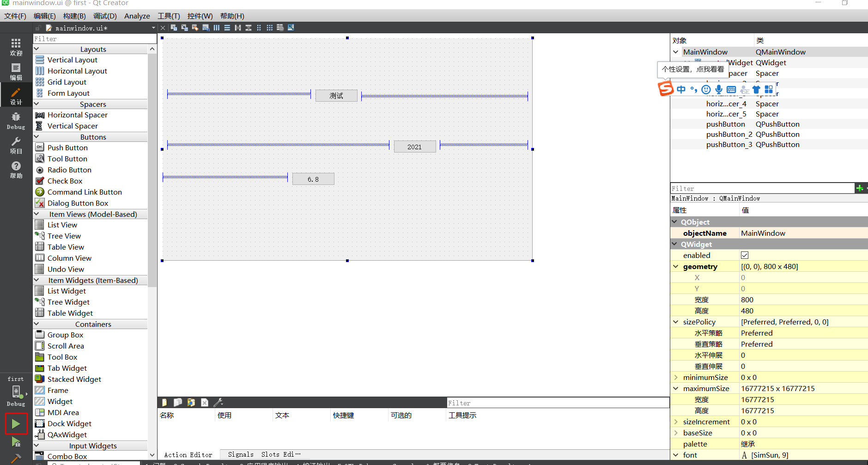Open Edit Signals/Slots mode from the toolbar
Image resolution: width=868 pixels, height=465 pixels.
click(185, 28)
